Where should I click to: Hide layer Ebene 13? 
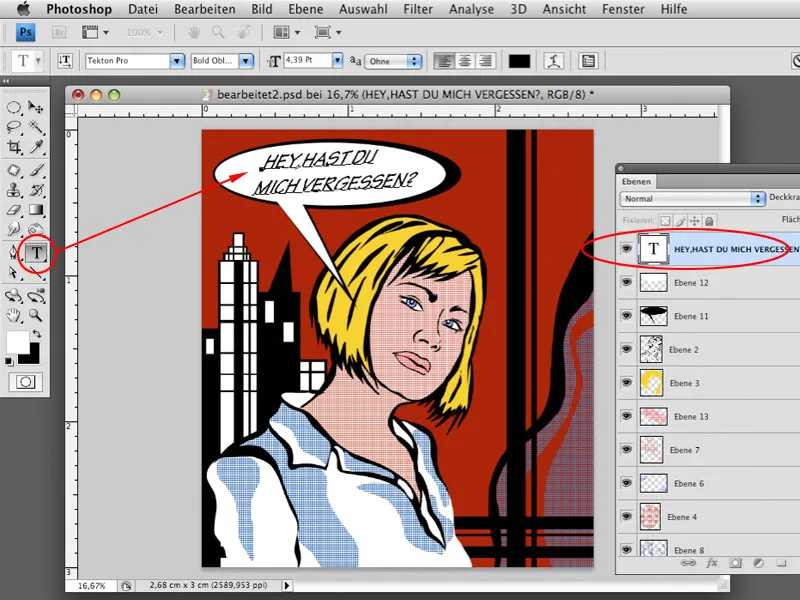[x=627, y=416]
